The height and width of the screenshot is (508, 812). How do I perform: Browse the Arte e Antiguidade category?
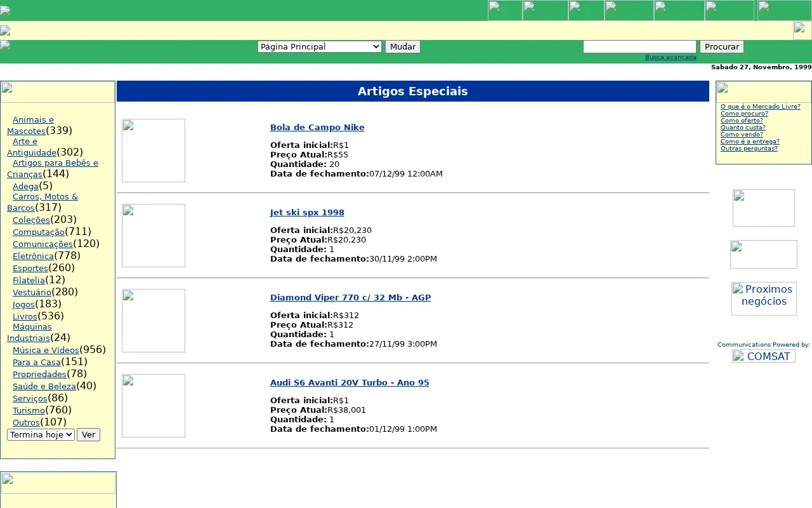32,147
